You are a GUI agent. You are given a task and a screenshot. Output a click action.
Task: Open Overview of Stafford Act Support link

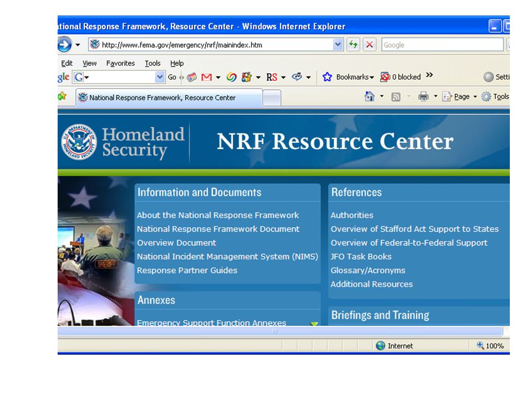pyautogui.click(x=415, y=229)
